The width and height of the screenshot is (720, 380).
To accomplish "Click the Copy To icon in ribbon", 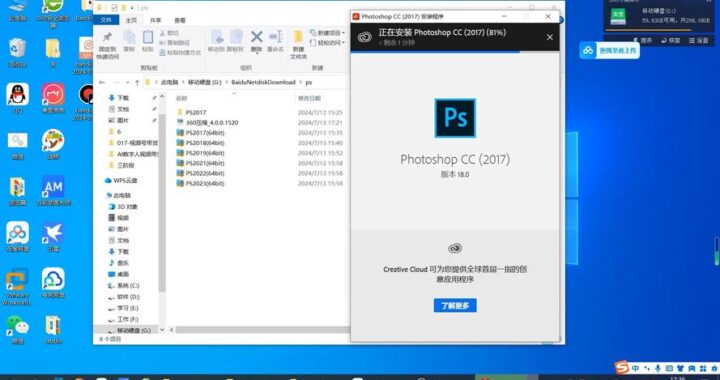I will (236, 37).
